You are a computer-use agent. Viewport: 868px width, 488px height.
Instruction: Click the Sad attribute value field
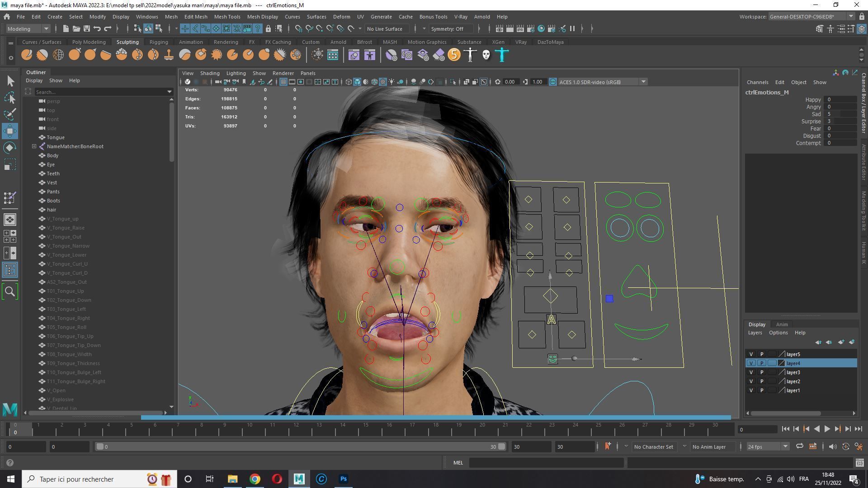(840, 114)
